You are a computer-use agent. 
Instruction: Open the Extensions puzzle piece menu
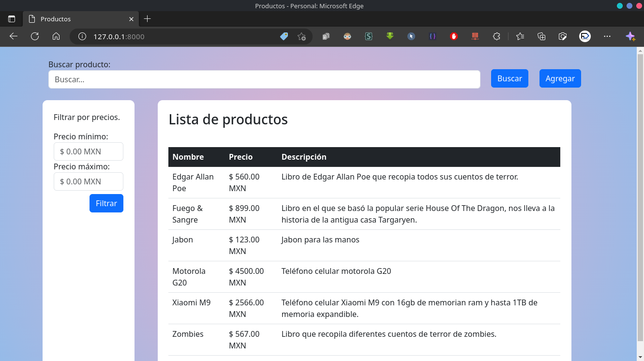(x=496, y=36)
